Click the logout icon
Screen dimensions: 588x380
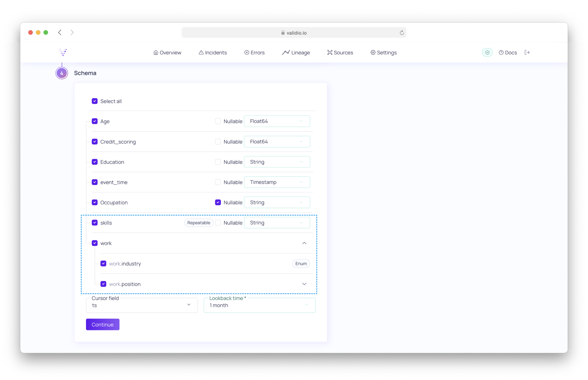[527, 53]
